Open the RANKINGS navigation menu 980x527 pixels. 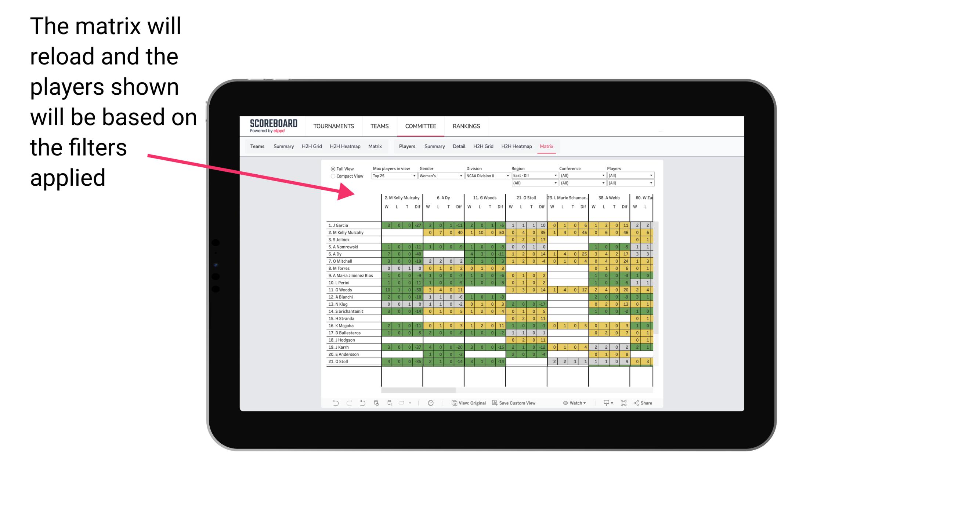[466, 126]
